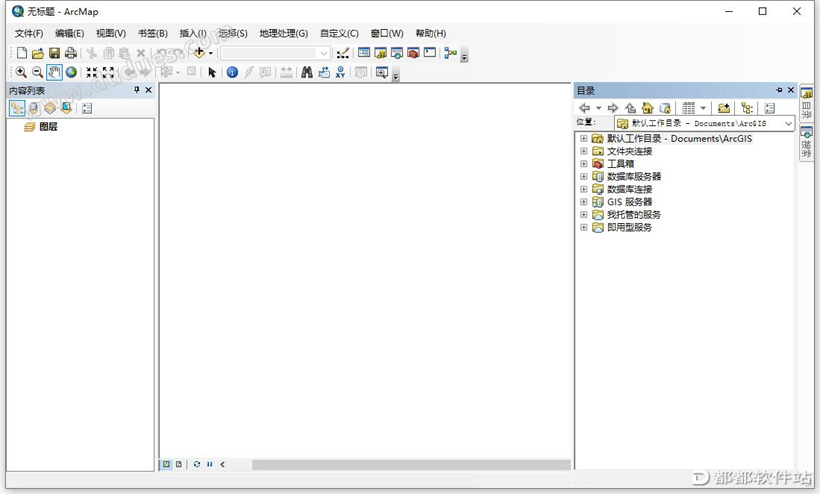Open the Editor toolbar pencil icon
820x494 pixels.
point(343,53)
